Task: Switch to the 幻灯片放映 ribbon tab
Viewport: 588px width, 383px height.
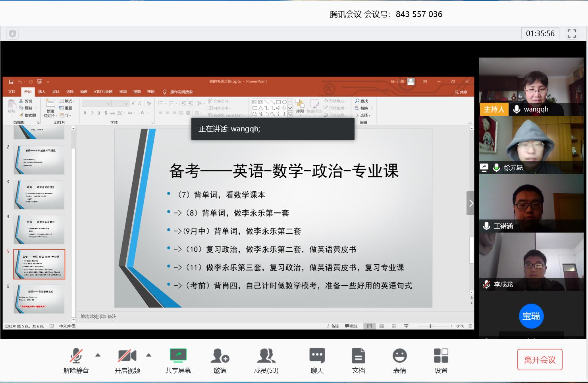Action: 103,92
